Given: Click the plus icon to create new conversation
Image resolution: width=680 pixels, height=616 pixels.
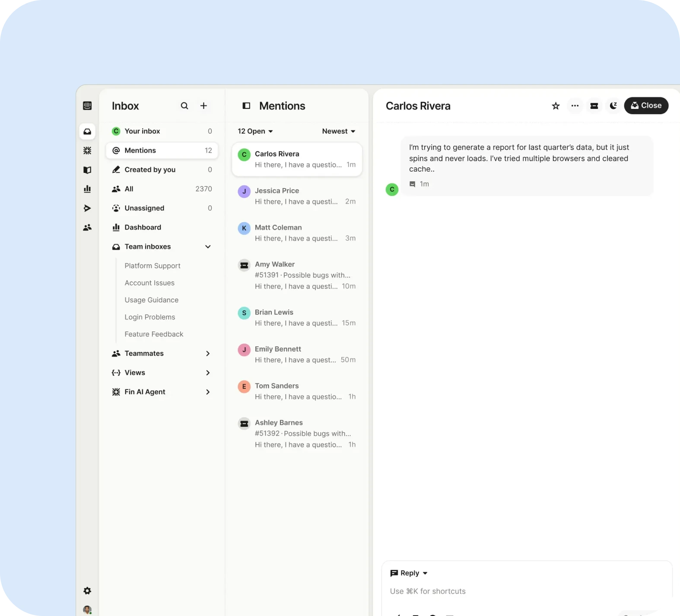Looking at the screenshot, I should (203, 106).
